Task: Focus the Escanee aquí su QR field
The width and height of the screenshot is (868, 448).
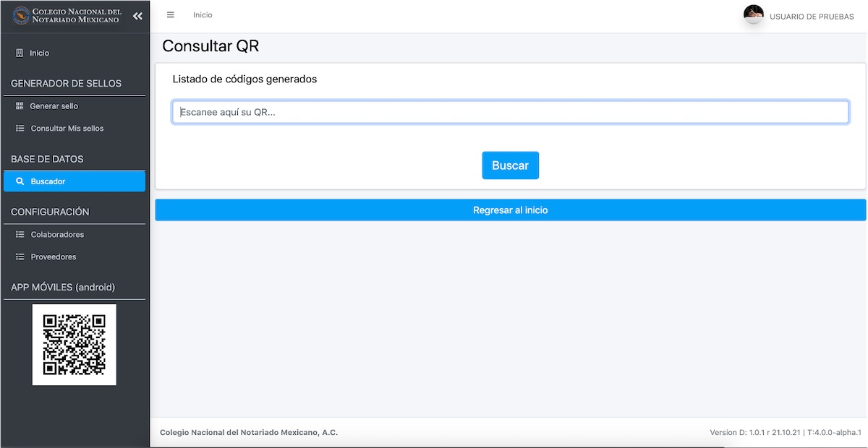Action: coord(511,112)
